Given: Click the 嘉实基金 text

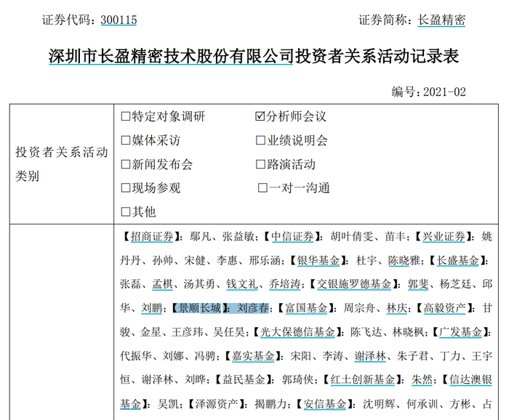Looking at the screenshot, I should coord(253,356).
